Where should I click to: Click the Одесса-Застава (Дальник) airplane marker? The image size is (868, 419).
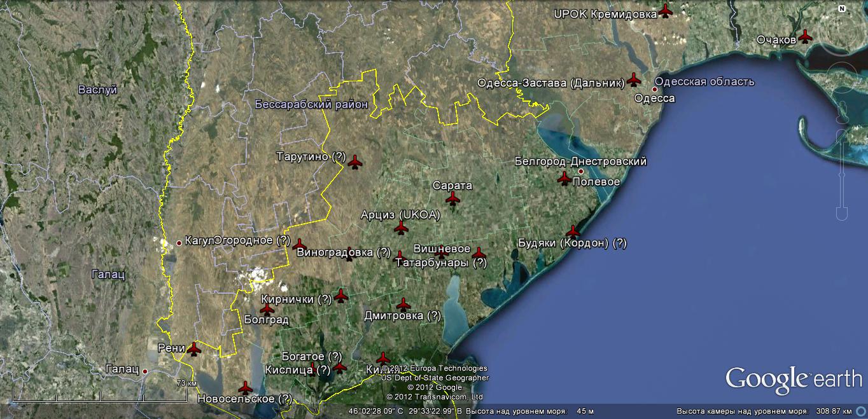coord(634,80)
